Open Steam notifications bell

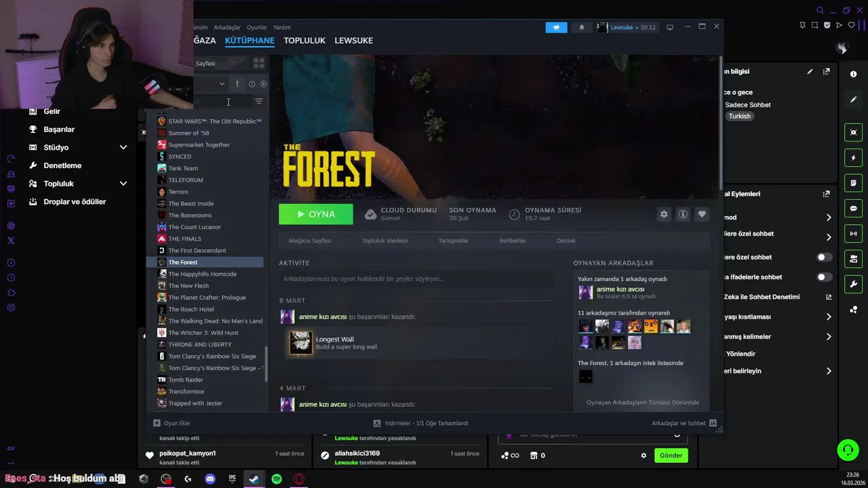pyautogui.click(x=582, y=27)
